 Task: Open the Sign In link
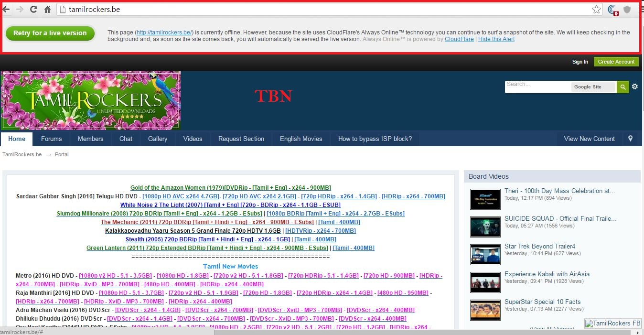(x=580, y=62)
